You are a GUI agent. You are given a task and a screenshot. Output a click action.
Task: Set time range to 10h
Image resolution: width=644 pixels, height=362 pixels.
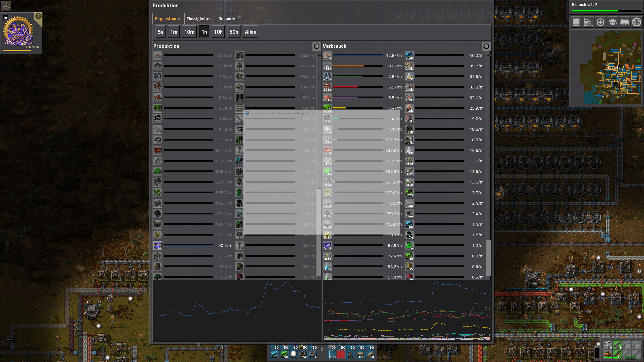(218, 32)
